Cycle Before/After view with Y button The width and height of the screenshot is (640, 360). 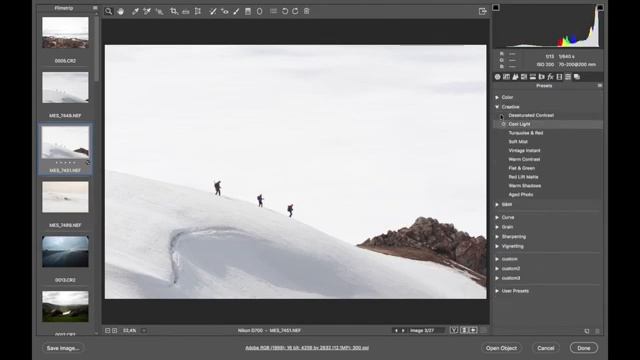pyautogui.click(x=454, y=330)
